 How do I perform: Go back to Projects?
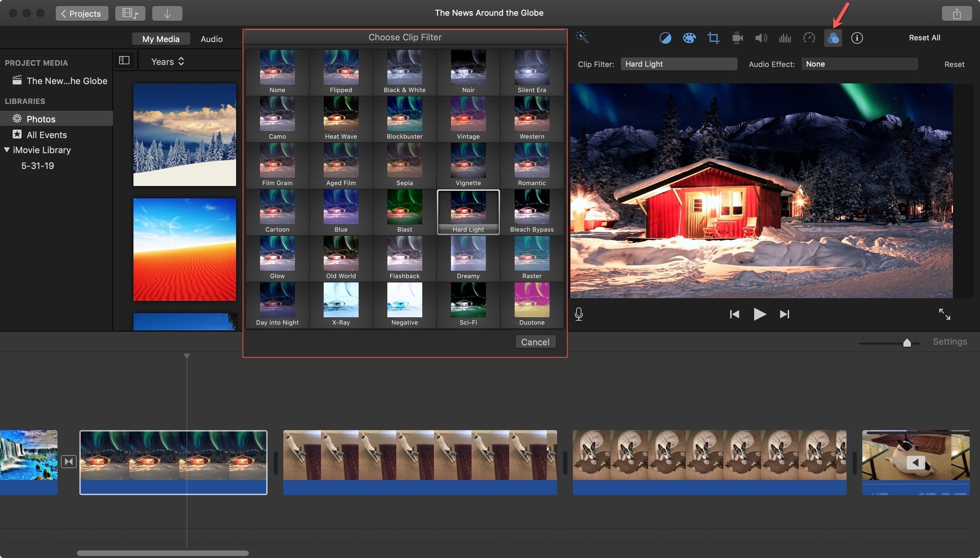[x=82, y=13]
